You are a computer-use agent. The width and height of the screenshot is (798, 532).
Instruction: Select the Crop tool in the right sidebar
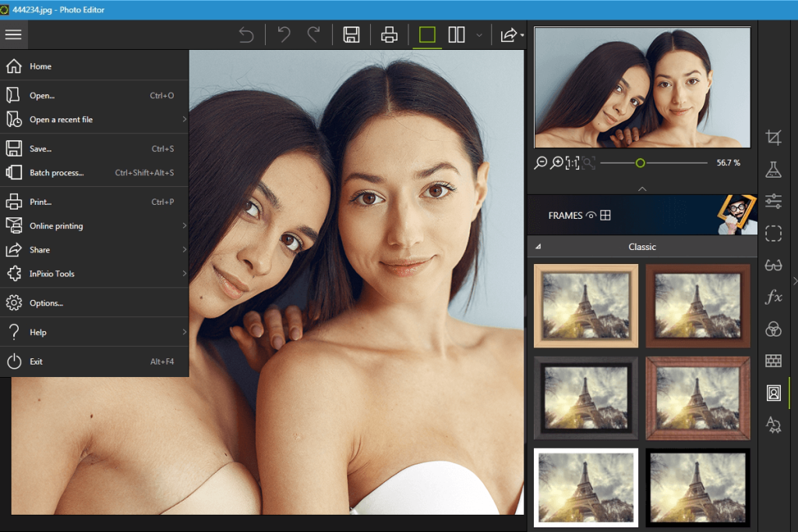[773, 136]
